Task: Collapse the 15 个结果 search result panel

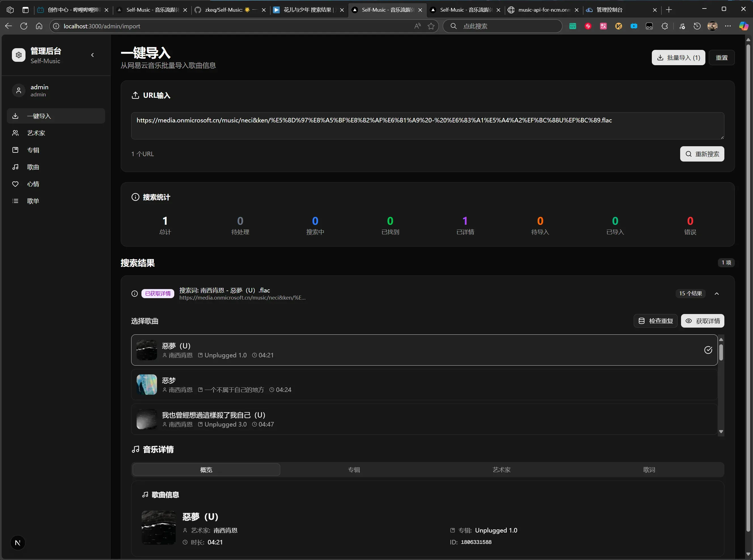Action: click(716, 294)
